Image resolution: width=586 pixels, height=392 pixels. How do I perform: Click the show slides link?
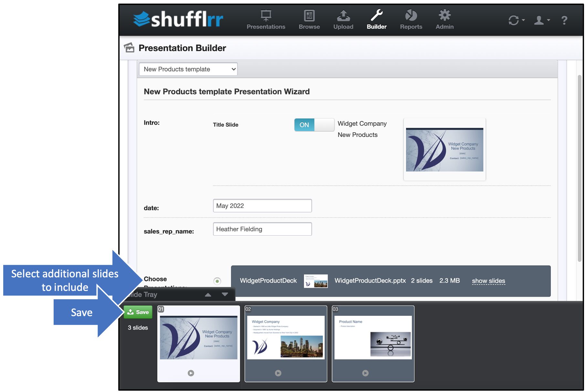[x=488, y=281]
